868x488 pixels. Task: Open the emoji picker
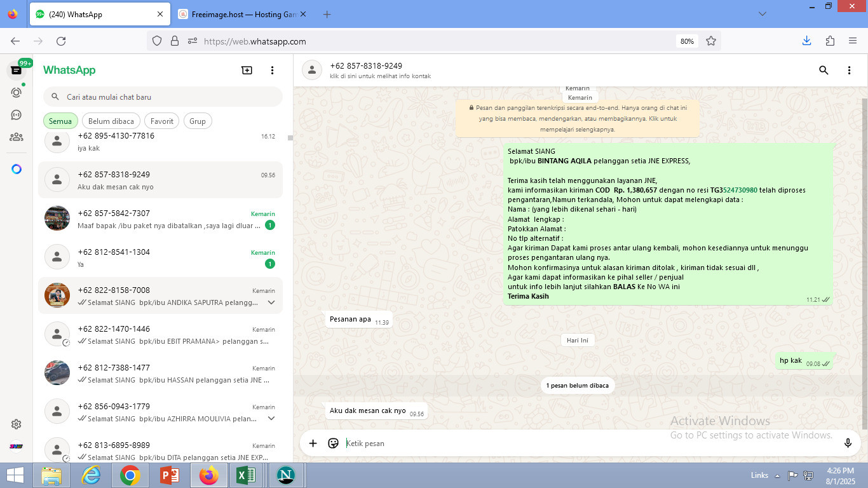(x=333, y=444)
